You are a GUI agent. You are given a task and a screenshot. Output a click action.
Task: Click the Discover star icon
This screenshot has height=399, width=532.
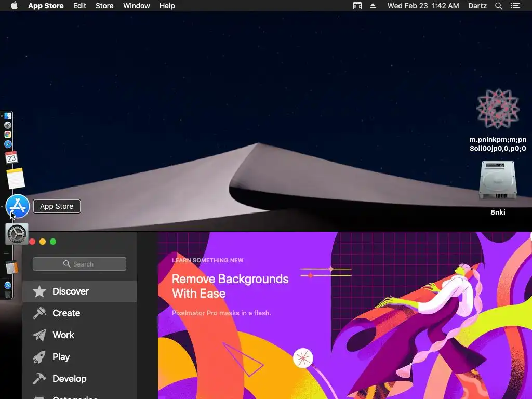click(x=39, y=291)
